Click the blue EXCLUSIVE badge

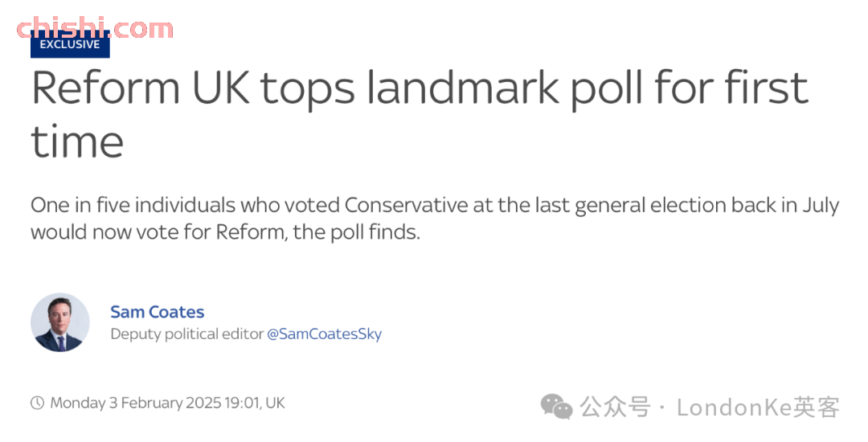tap(70, 45)
